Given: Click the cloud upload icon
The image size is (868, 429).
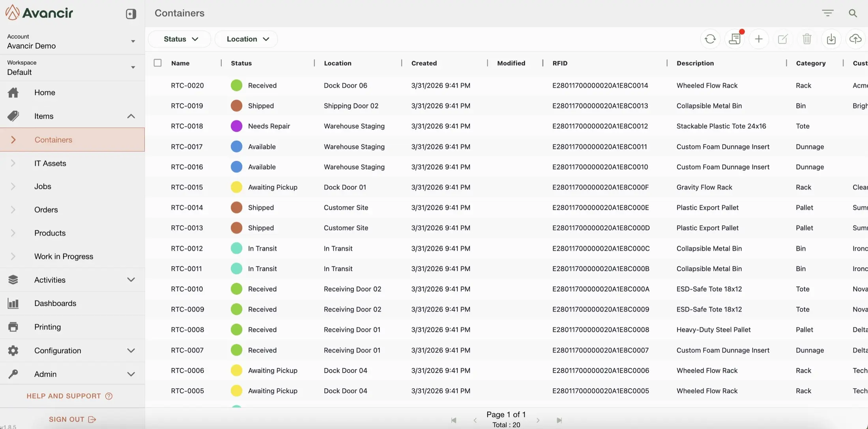Looking at the screenshot, I should 855,39.
